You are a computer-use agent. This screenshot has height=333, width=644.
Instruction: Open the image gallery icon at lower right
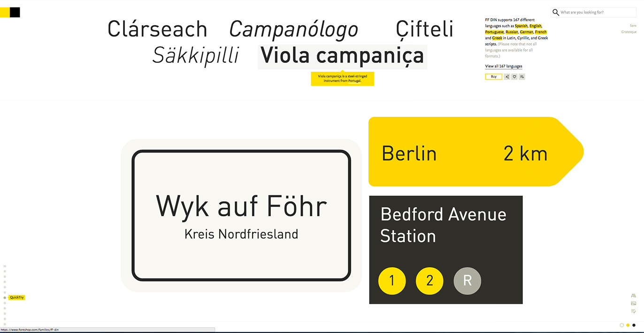[x=633, y=303]
